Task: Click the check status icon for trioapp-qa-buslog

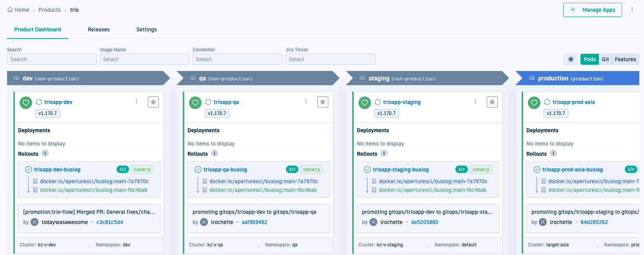Action: (198, 169)
